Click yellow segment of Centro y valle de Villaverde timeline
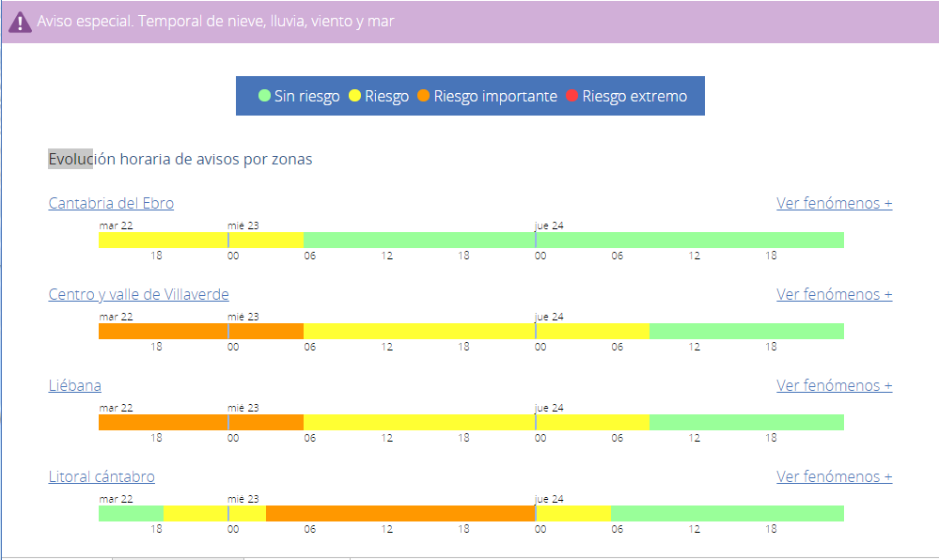The image size is (939, 560). coord(475,331)
